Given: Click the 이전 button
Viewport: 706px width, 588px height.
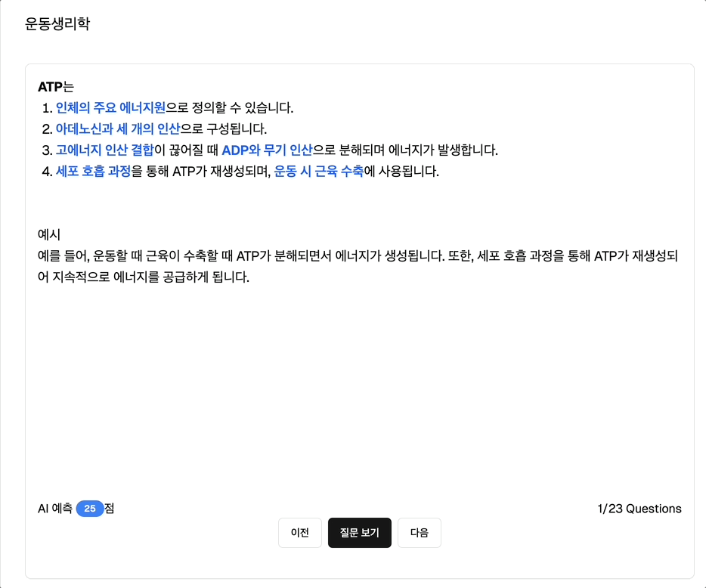Looking at the screenshot, I should point(300,533).
